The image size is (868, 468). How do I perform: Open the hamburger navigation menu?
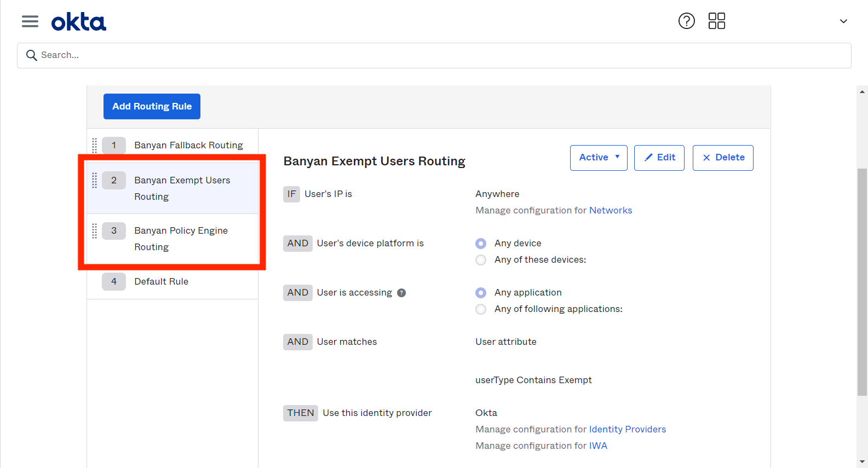pos(30,21)
